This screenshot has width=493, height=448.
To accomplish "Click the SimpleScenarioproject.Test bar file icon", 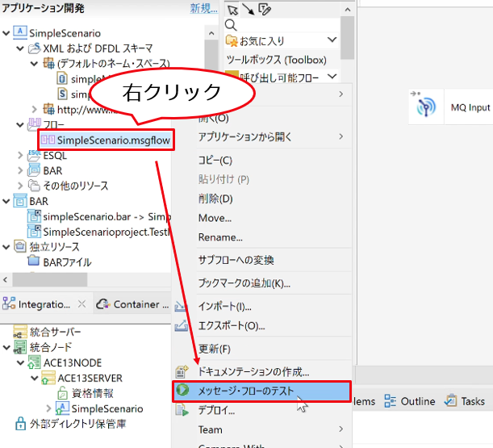I will (34, 232).
